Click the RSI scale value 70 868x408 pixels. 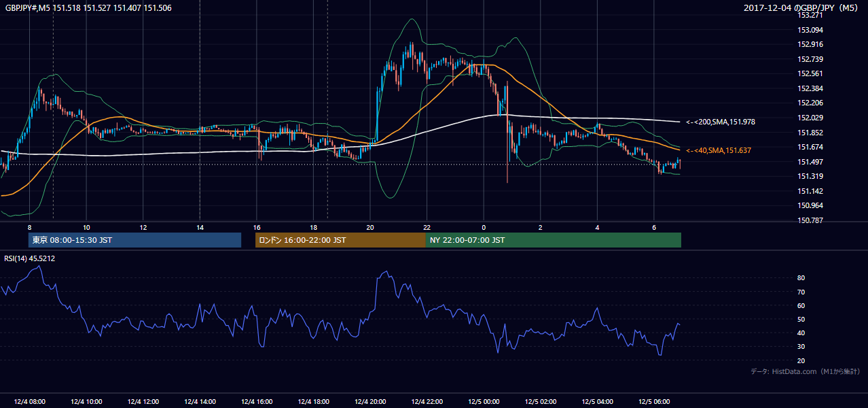801,292
